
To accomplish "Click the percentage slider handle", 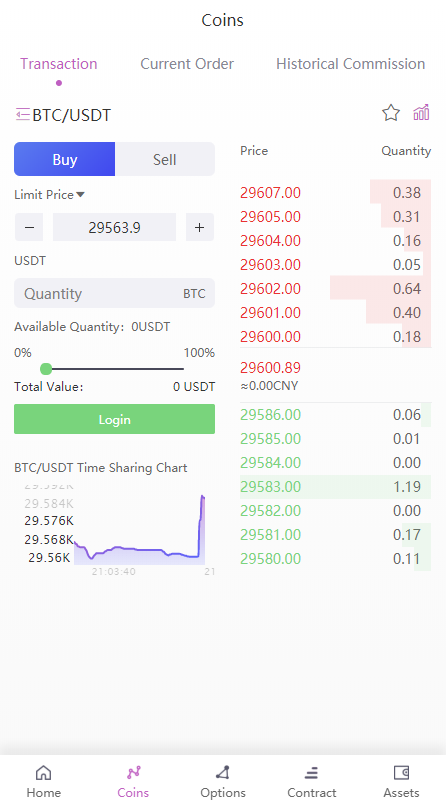I will 46,369.
